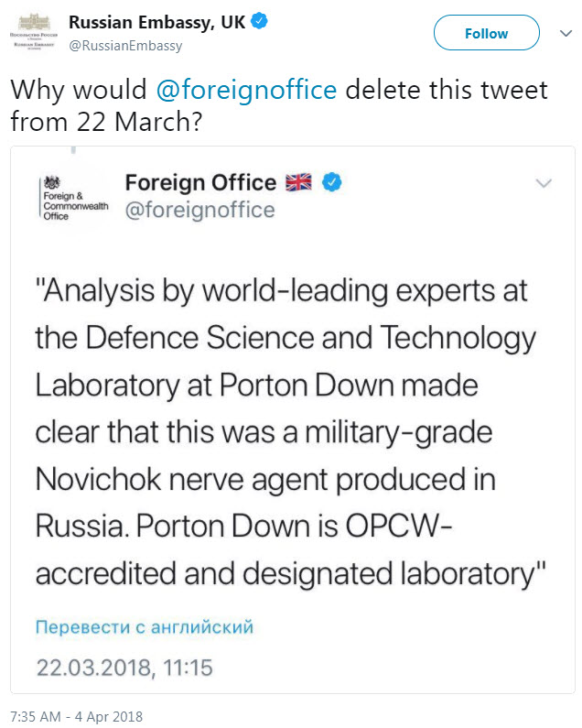Click the 'Why would' tweet text
Viewport: 582px width, 728px height.
(x=79, y=90)
